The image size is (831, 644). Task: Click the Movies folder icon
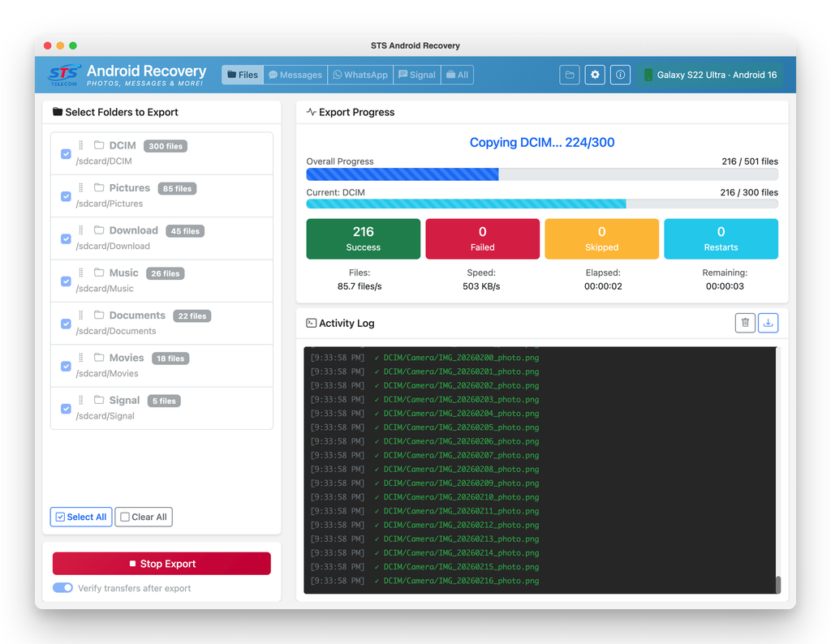[99, 358]
